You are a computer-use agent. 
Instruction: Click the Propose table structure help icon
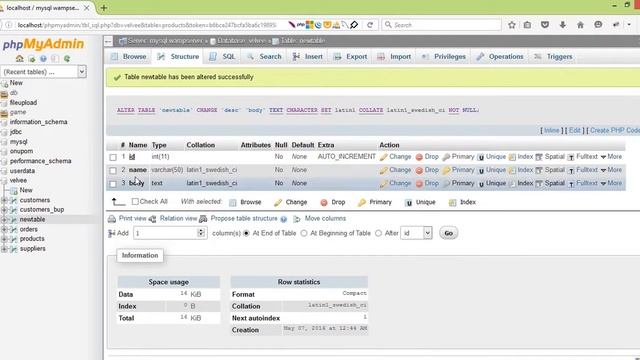(284, 219)
